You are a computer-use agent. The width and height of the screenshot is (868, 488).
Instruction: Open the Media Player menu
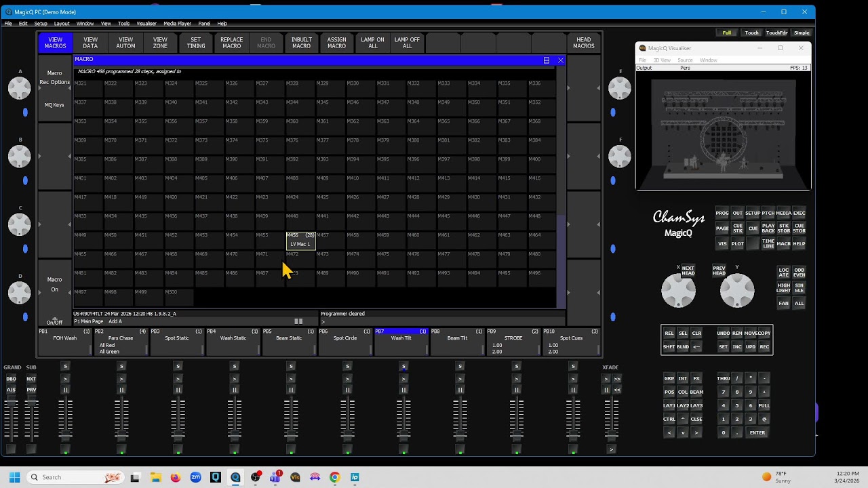pos(178,24)
